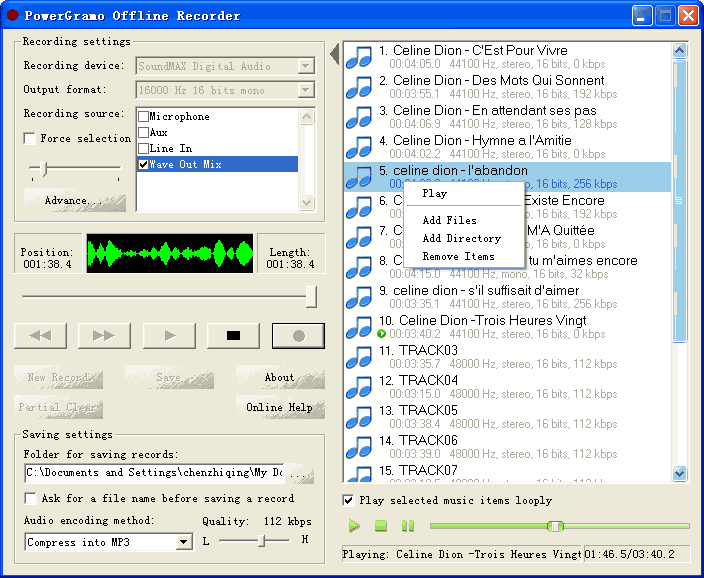
Task: Select track 13. TRACK05 in playlist
Action: (x=507, y=417)
